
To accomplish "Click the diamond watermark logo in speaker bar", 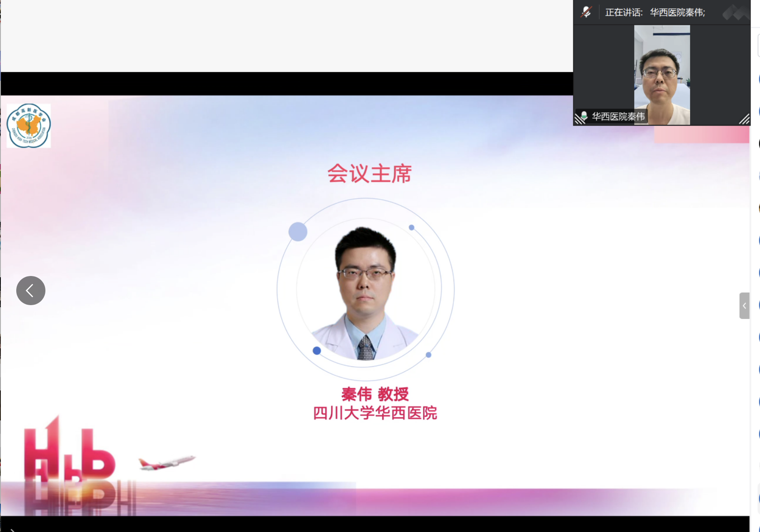I will [x=735, y=13].
